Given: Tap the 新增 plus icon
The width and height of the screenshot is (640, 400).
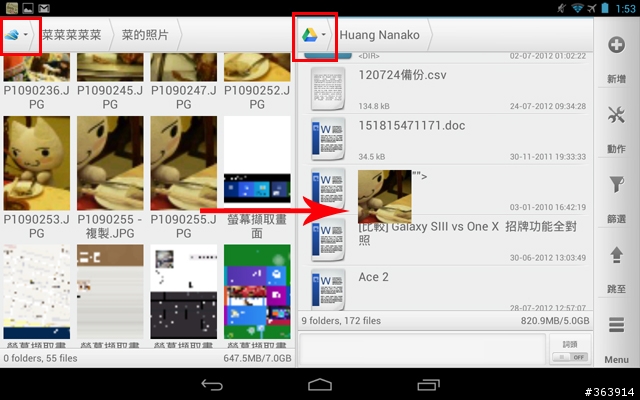Looking at the screenshot, I should (x=616, y=45).
